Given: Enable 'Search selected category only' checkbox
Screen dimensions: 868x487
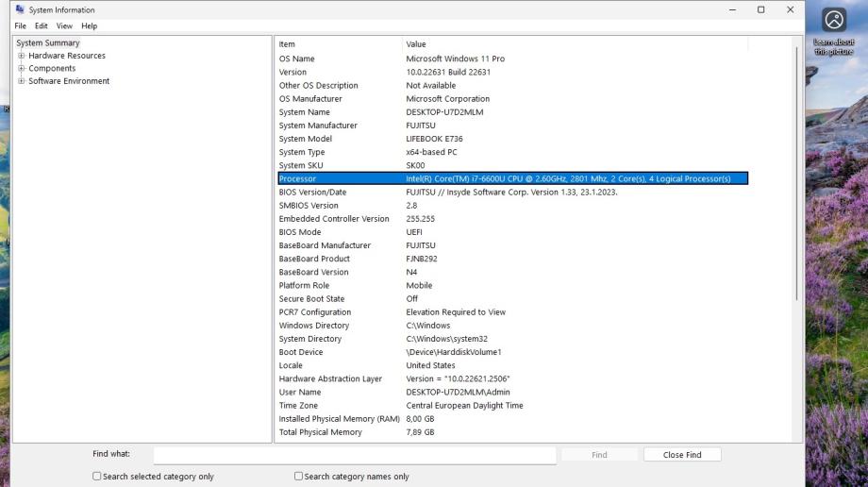Looking at the screenshot, I should [x=97, y=476].
